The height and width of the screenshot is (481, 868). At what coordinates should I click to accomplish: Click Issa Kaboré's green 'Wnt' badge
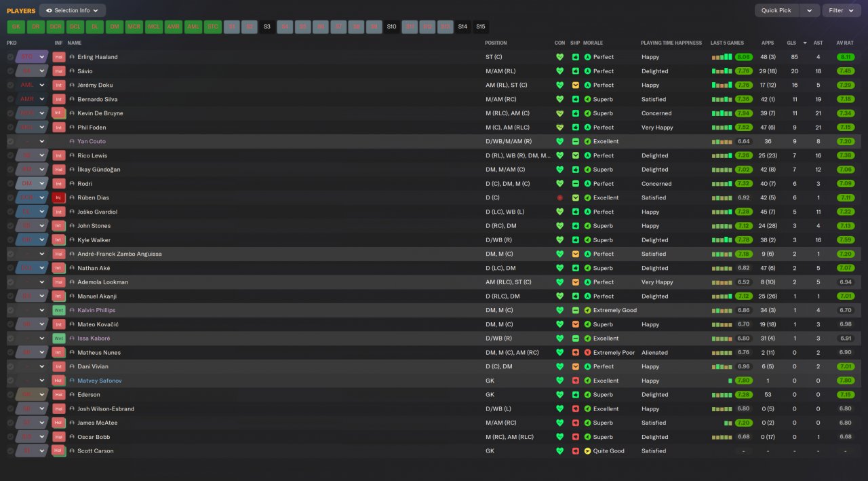(59, 338)
